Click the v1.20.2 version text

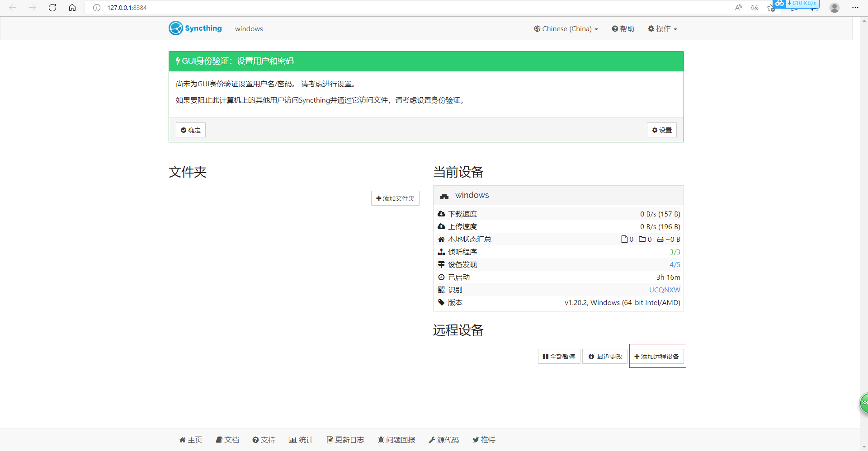point(623,302)
